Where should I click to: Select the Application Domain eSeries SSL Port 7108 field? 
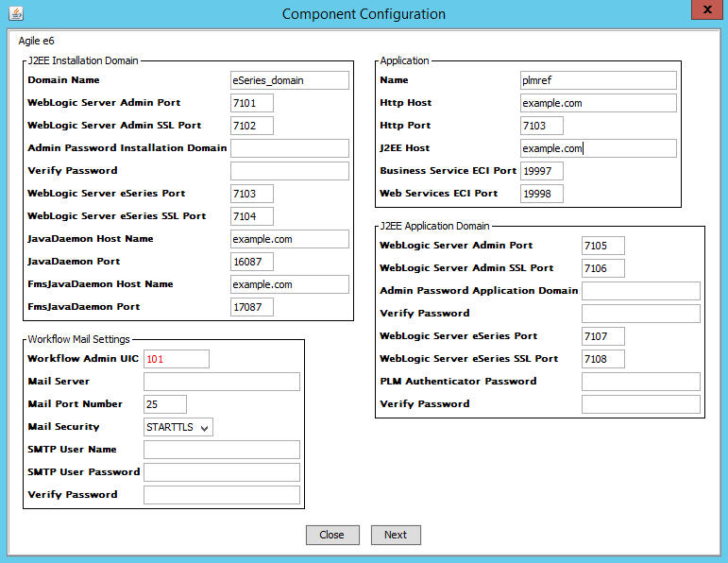coord(603,359)
